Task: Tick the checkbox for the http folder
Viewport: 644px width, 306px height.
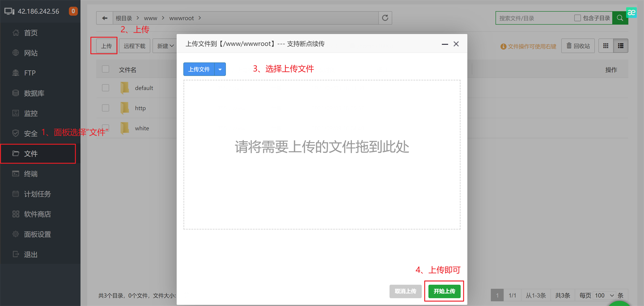Action: [x=105, y=108]
